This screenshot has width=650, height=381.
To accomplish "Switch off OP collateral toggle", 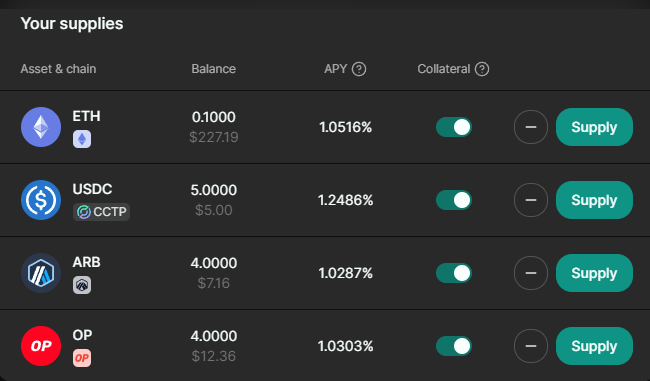I will pyautogui.click(x=454, y=346).
